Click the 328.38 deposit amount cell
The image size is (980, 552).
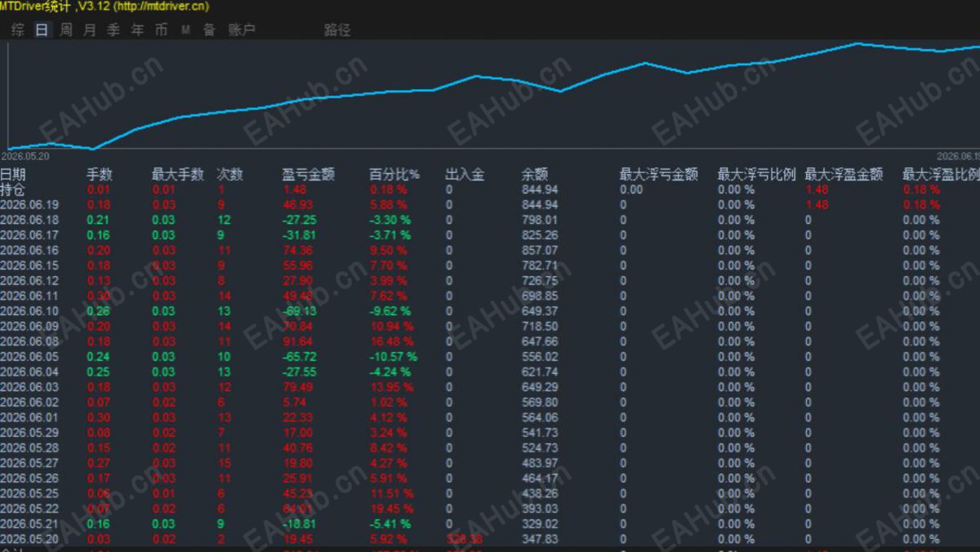click(x=464, y=539)
